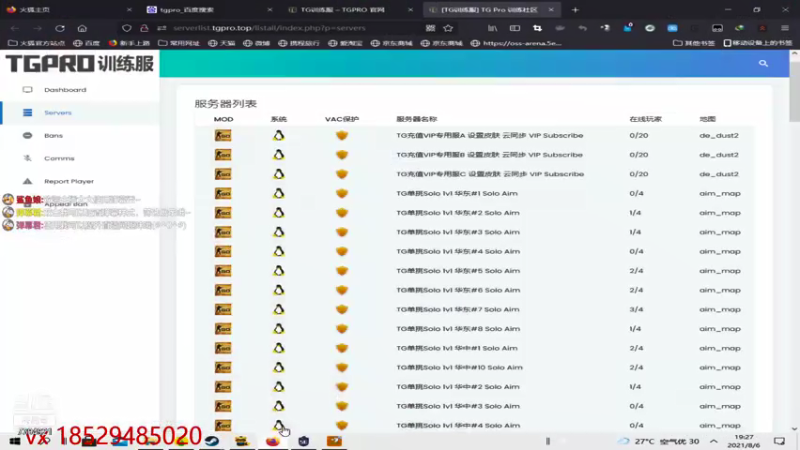The image size is (800, 450).
Task: Click the VAC column header
Action: click(342, 119)
